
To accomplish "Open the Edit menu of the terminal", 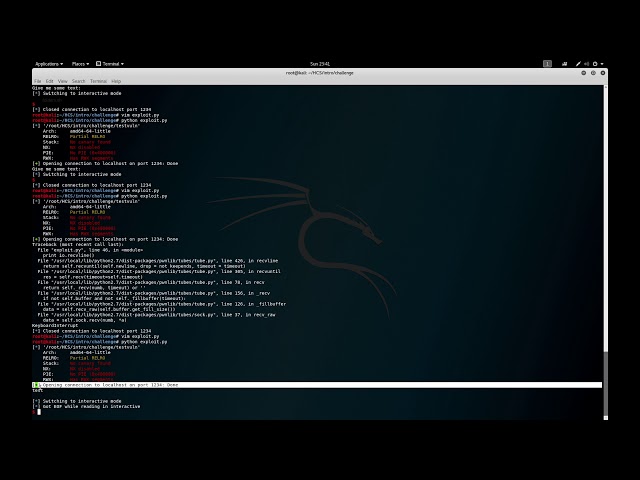I will [x=49, y=81].
